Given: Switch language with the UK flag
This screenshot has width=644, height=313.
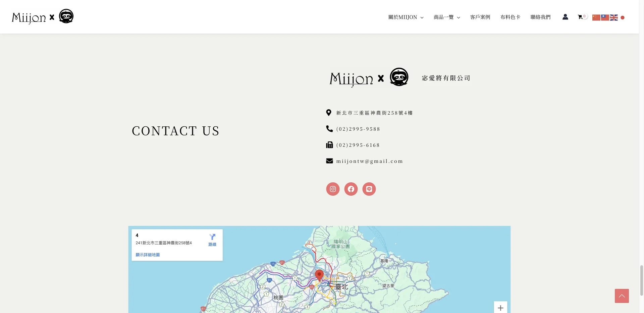Looking at the screenshot, I should click(613, 17).
